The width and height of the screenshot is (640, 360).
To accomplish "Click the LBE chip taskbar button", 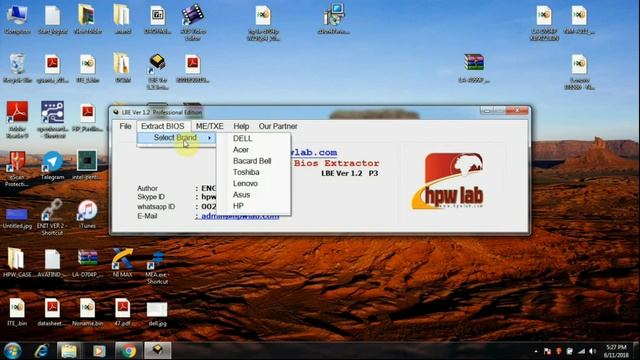I will click(x=158, y=351).
